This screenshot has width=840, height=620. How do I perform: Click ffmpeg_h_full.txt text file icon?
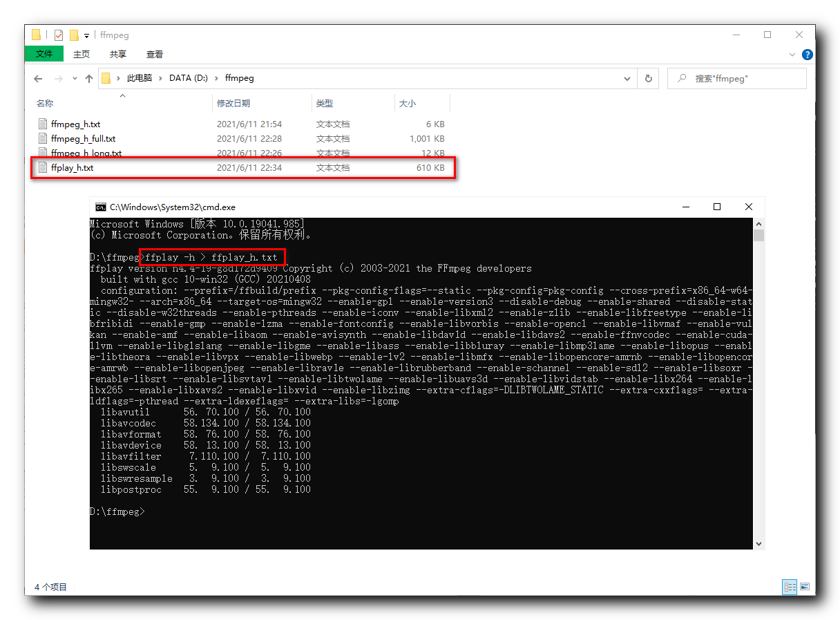coord(42,139)
